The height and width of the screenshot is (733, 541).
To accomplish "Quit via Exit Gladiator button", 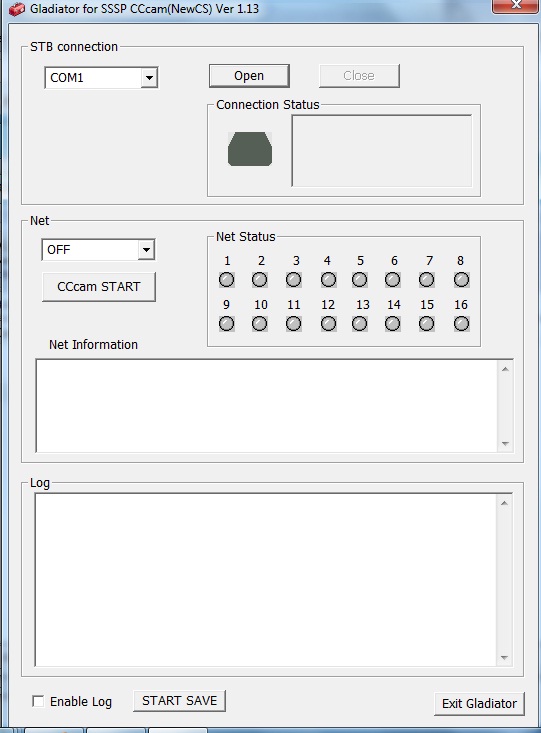I will click(x=479, y=704).
